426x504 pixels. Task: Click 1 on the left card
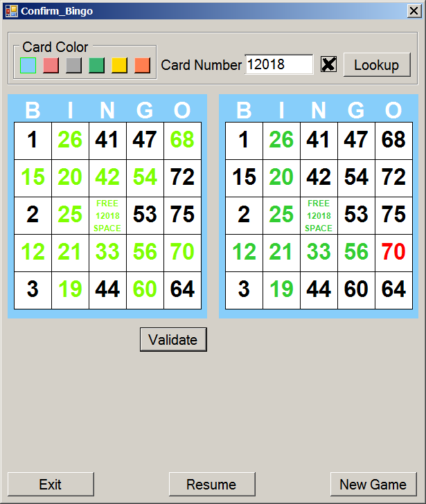(33, 141)
